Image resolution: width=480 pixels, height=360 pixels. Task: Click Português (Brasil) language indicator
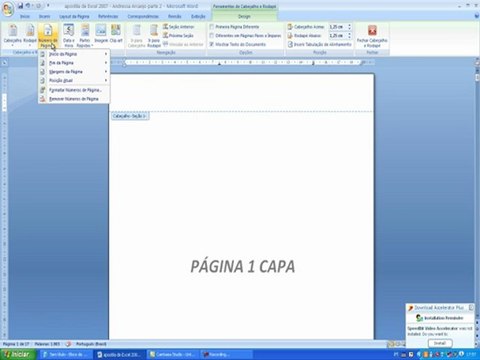coord(91,344)
